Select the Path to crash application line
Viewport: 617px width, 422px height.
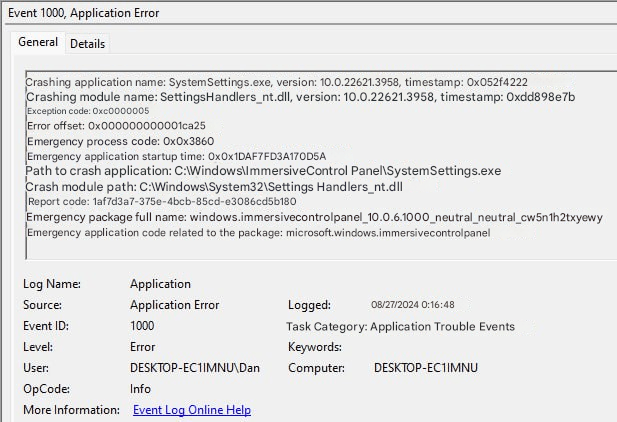[x=263, y=171]
